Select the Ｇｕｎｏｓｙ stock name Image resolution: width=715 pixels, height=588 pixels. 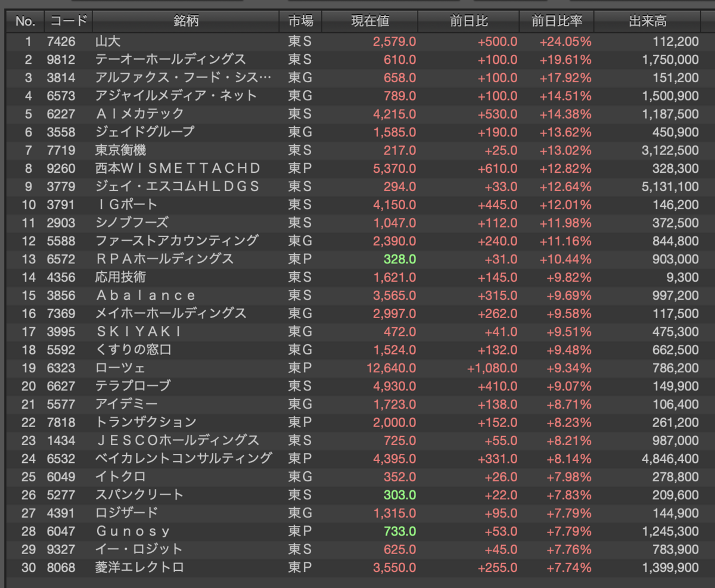133,530
